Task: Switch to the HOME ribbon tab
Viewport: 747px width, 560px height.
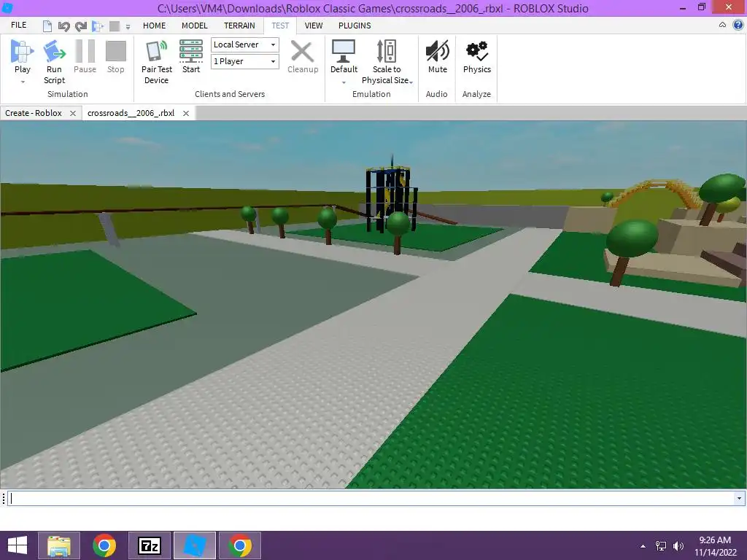Action: click(155, 26)
